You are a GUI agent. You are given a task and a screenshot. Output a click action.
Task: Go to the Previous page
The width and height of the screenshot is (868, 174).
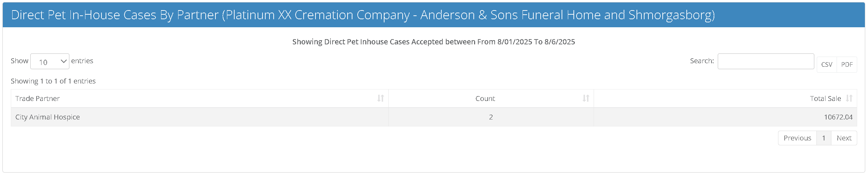click(x=797, y=138)
